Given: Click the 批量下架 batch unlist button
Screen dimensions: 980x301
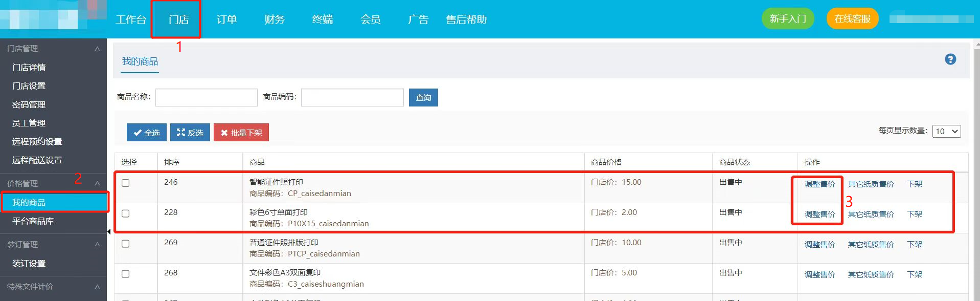Looking at the screenshot, I should point(241,133).
